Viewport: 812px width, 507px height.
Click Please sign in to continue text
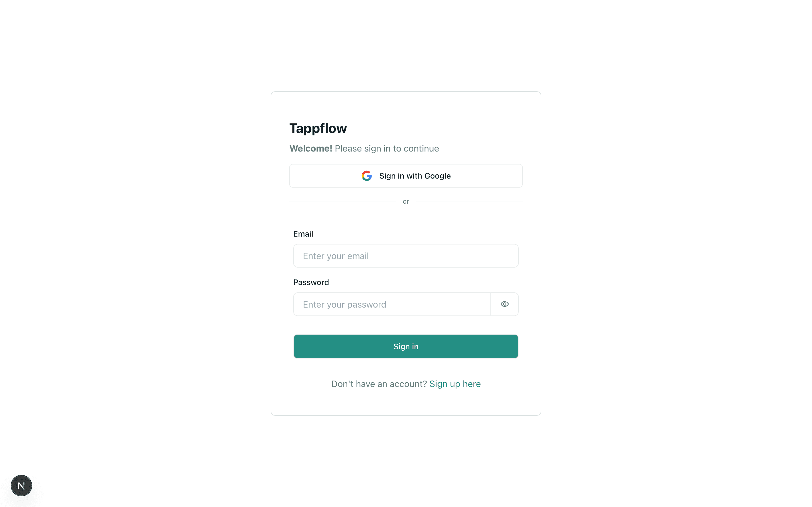tap(387, 148)
